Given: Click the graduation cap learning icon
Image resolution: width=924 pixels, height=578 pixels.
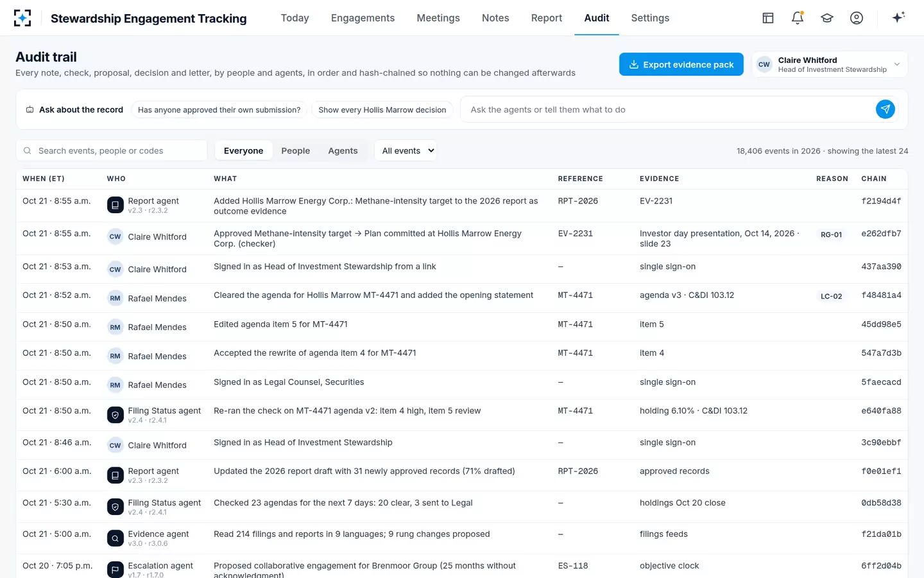Looking at the screenshot, I should [827, 18].
